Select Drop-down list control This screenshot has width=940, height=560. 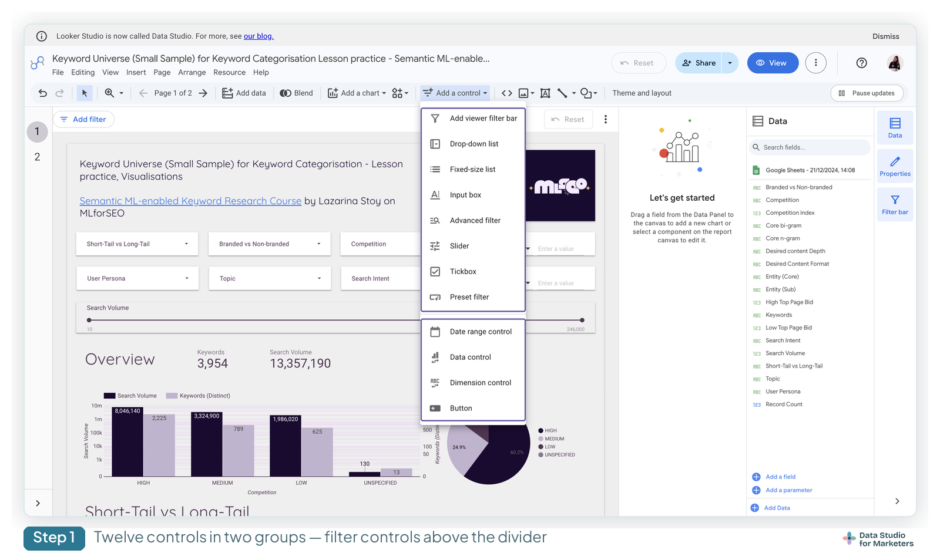tap(473, 144)
